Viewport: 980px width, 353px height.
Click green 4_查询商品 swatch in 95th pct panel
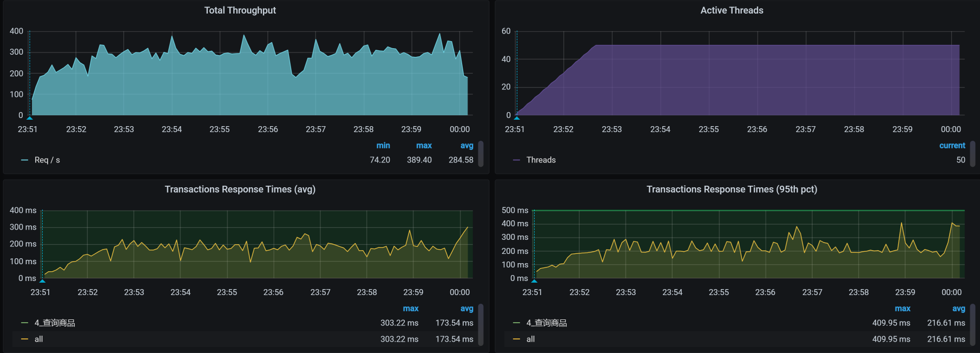516,323
